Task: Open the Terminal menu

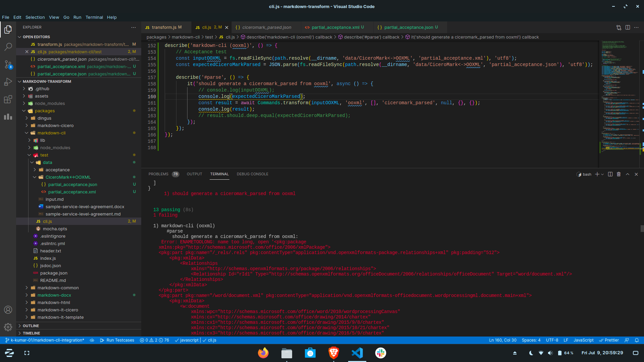Action: click(94, 17)
